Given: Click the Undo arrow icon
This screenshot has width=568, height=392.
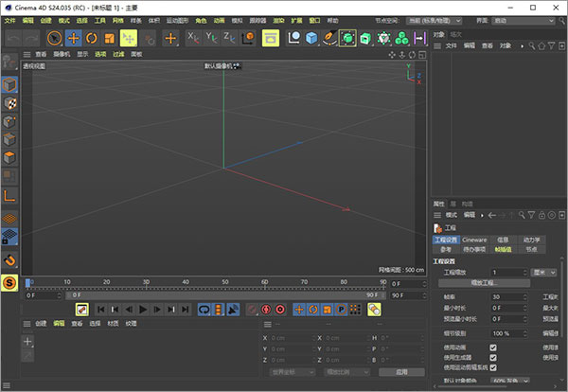Looking at the screenshot, I should click(13, 38).
